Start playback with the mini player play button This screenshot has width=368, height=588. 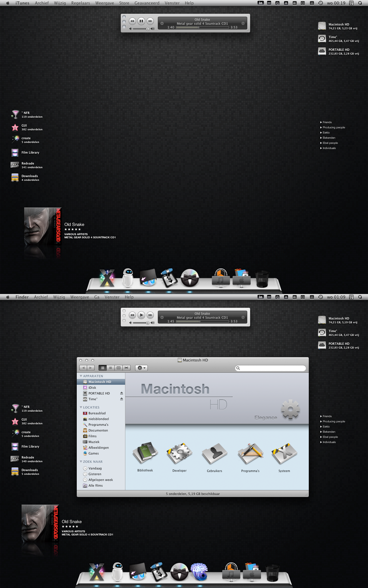tap(141, 315)
